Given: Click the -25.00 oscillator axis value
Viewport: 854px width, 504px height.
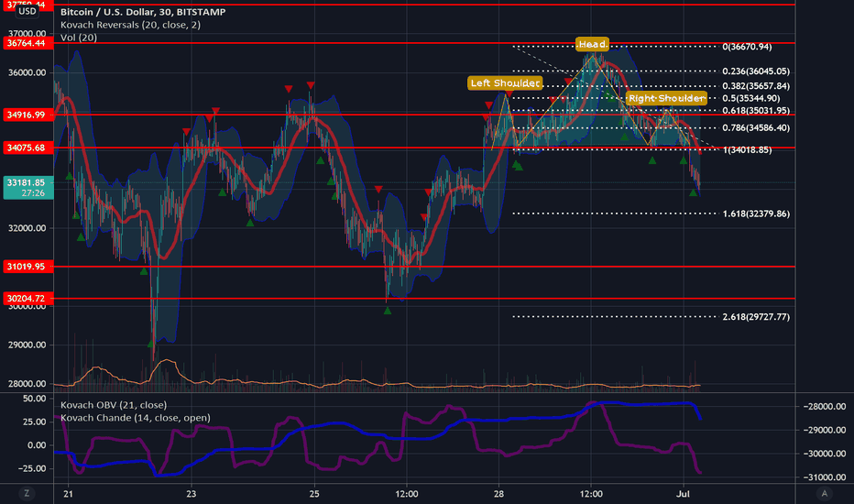Looking at the screenshot, I should tap(31, 468).
